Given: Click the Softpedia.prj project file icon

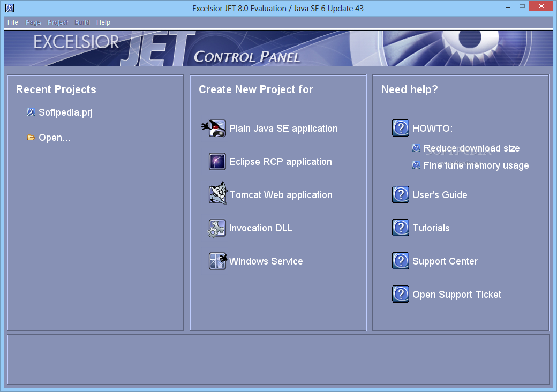Looking at the screenshot, I should click(31, 112).
